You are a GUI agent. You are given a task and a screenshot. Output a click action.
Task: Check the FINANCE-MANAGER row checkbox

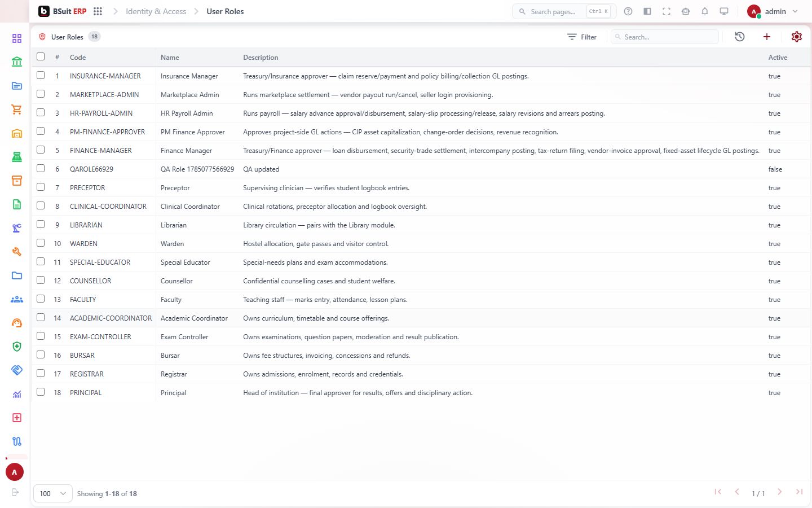(41, 150)
